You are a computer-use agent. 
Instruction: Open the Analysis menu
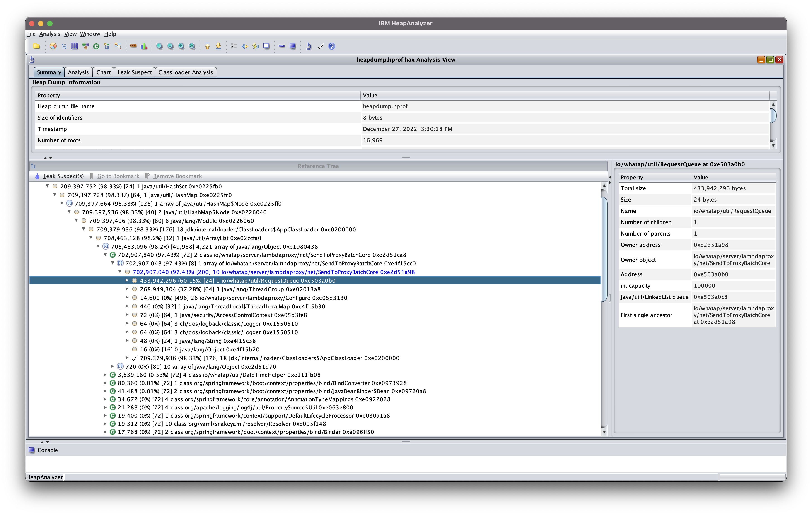(x=50, y=34)
